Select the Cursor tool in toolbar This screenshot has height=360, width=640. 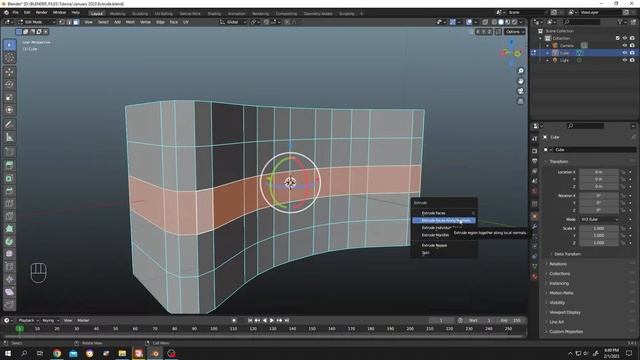9,58
